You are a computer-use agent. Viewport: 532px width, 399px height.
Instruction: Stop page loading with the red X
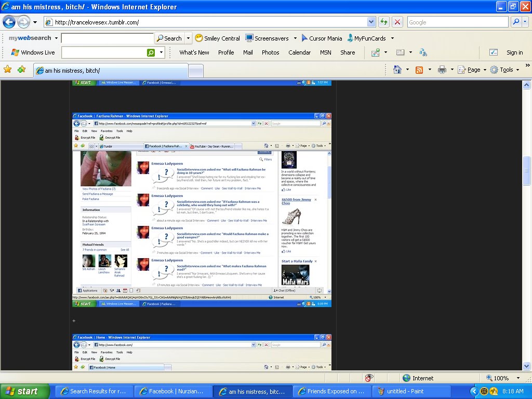[x=397, y=22]
